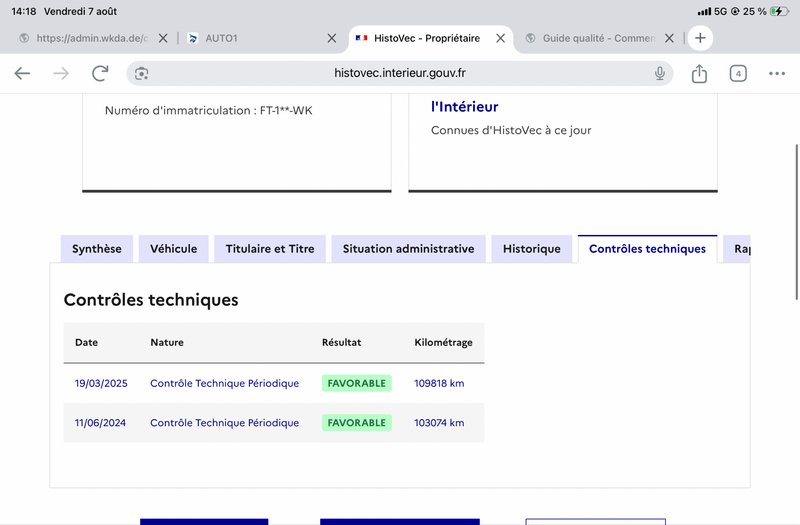The image size is (800, 525).
Task: Open the tab overview showing 4 tabs
Action: pos(738,73)
